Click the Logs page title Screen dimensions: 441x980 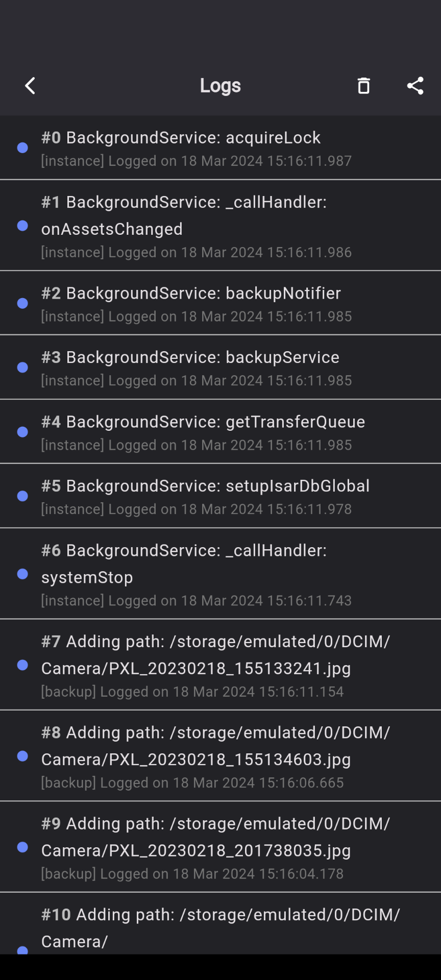click(220, 86)
